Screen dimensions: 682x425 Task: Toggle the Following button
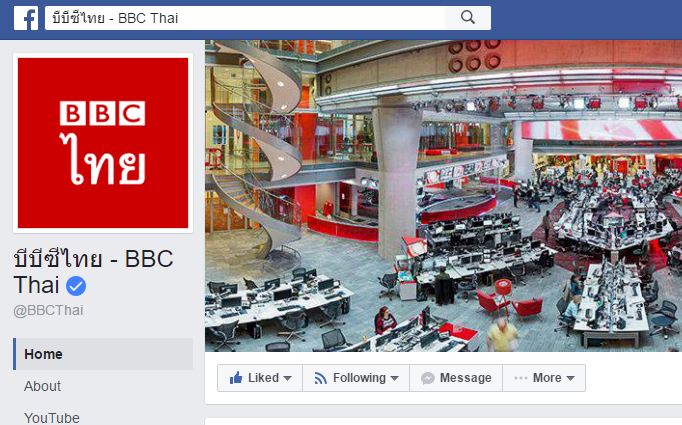point(356,378)
